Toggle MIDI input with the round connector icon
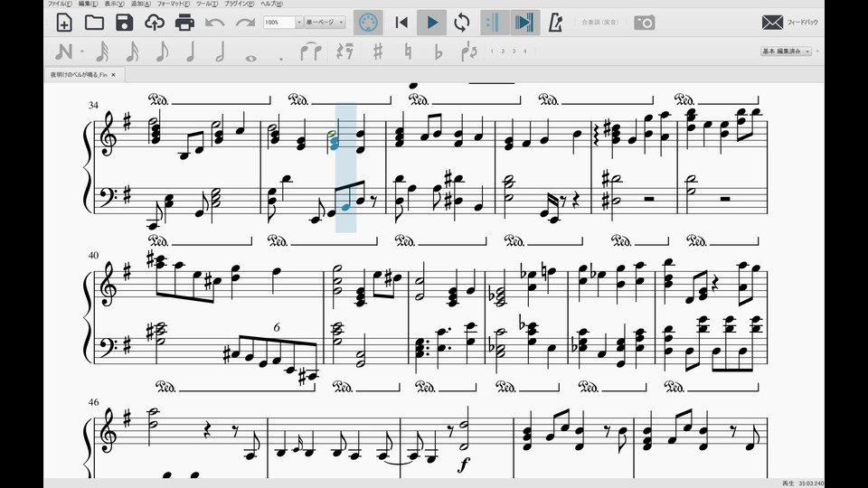The width and height of the screenshot is (868, 488). click(368, 23)
